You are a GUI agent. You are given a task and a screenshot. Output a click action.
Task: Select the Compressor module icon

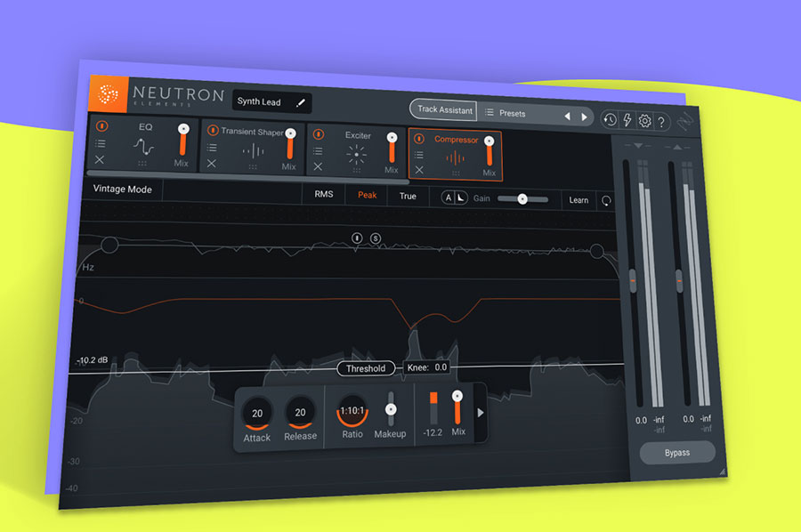point(455,158)
